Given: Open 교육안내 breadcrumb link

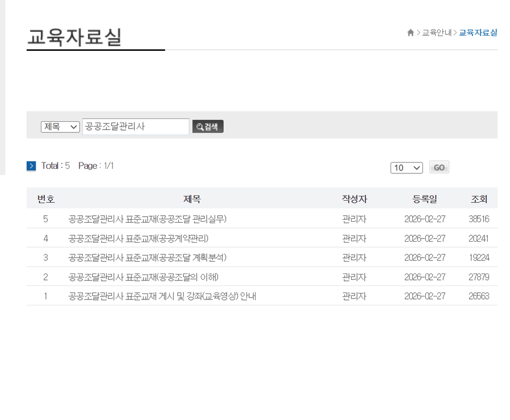Looking at the screenshot, I should click(437, 32).
